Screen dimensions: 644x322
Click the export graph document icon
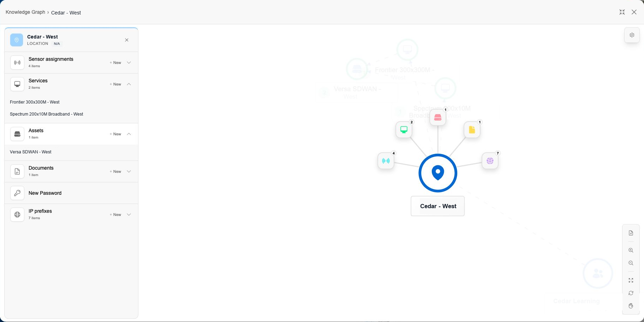click(x=631, y=233)
